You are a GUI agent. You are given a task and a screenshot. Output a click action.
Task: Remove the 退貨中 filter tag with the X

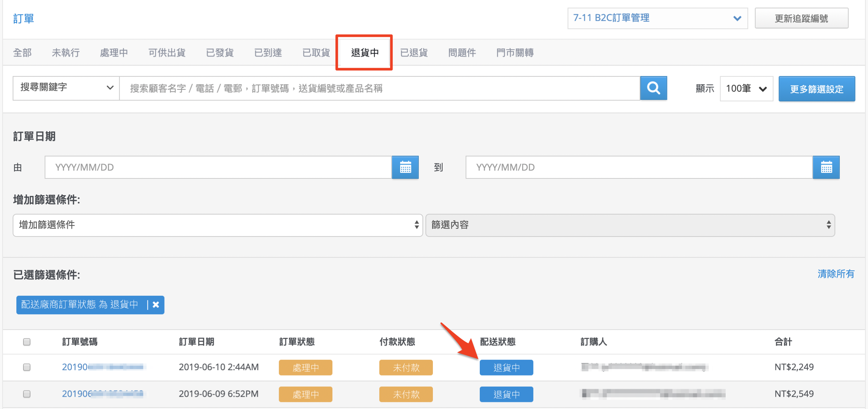pos(156,305)
